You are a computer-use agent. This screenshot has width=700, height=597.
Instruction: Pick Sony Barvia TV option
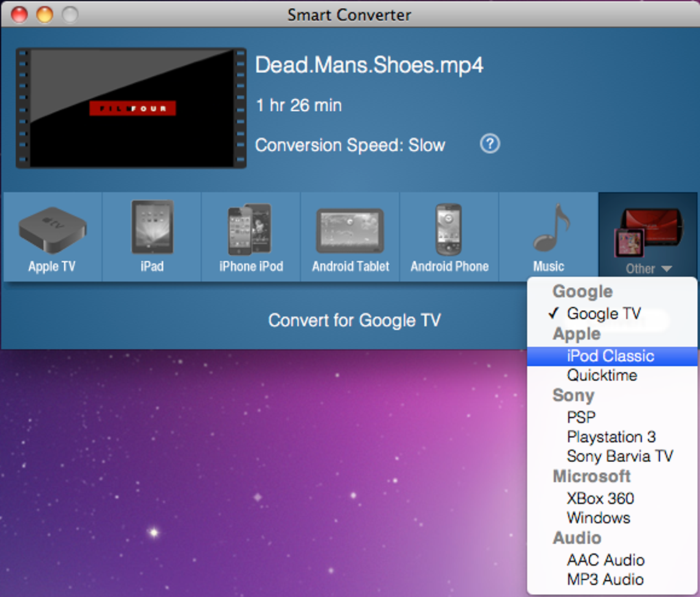coord(612,456)
